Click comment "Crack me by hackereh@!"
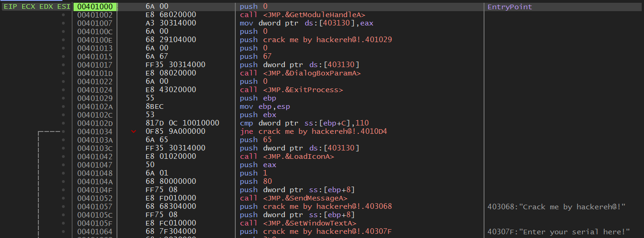The width and height of the screenshot is (644, 238). click(556, 207)
